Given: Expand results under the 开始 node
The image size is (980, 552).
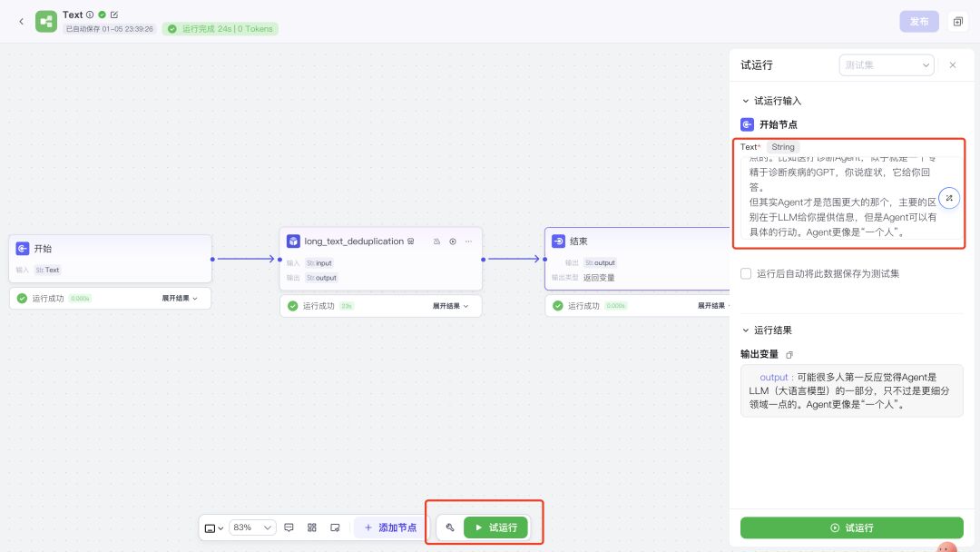Looking at the screenshot, I should (x=180, y=298).
